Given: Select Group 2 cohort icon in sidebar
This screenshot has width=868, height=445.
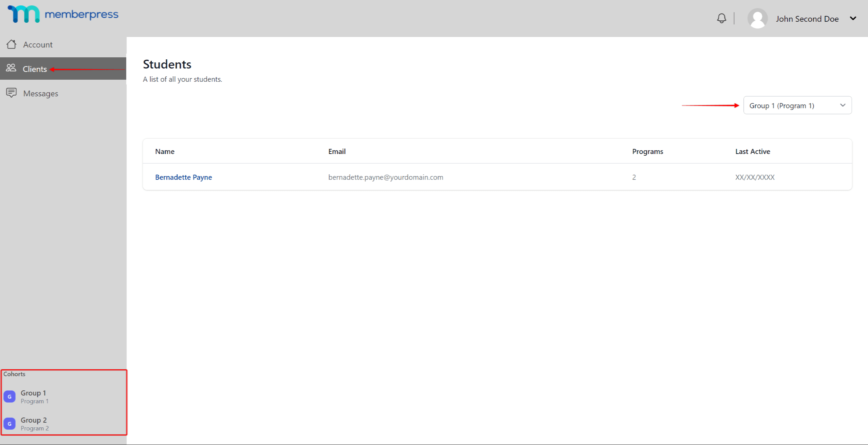Looking at the screenshot, I should click(x=10, y=423).
